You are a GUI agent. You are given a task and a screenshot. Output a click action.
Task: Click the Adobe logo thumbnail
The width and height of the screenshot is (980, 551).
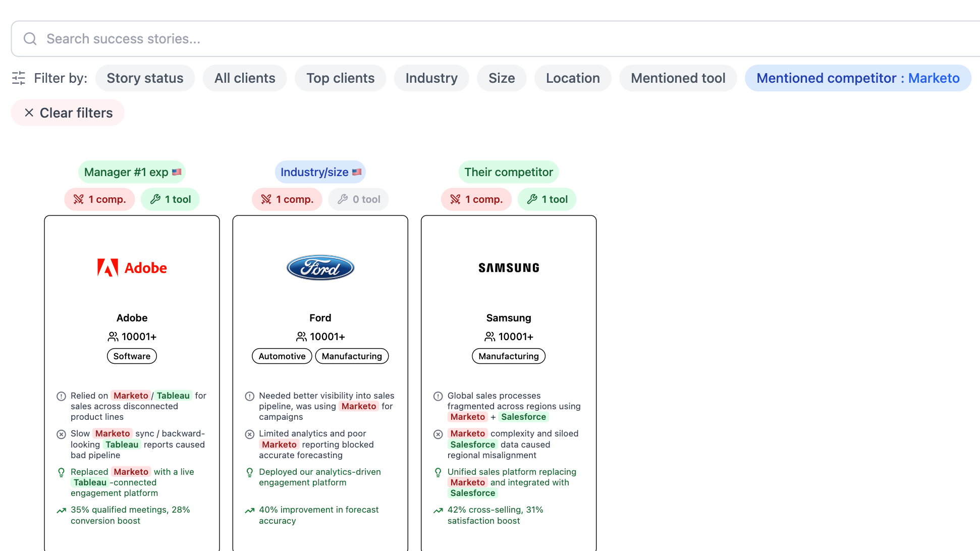click(x=132, y=267)
